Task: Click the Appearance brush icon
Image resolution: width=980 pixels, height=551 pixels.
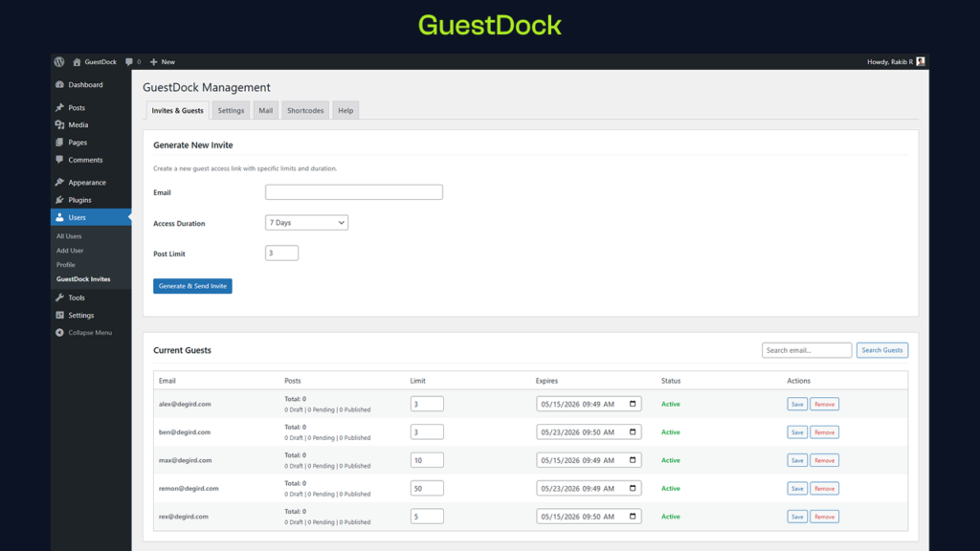Action: 59,183
